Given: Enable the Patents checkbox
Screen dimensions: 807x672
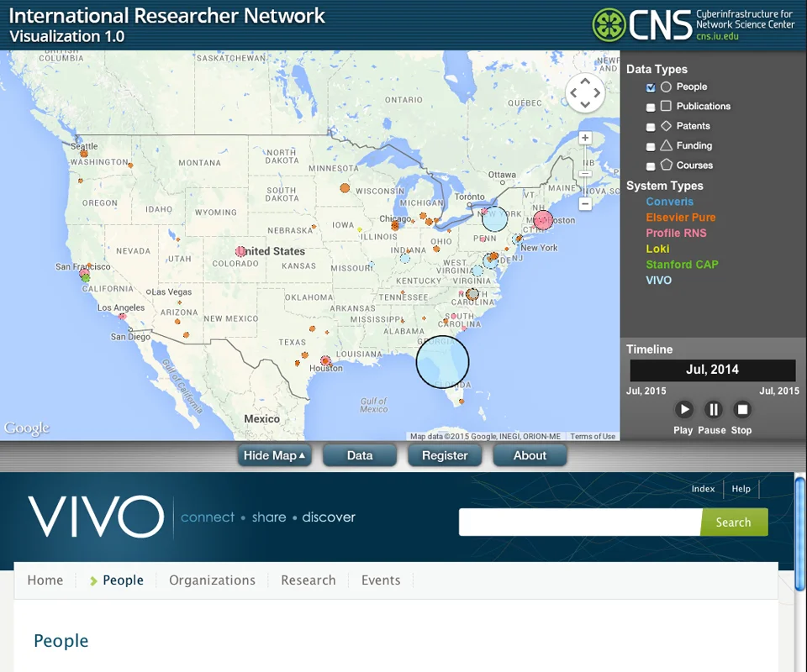Looking at the screenshot, I should click(651, 127).
